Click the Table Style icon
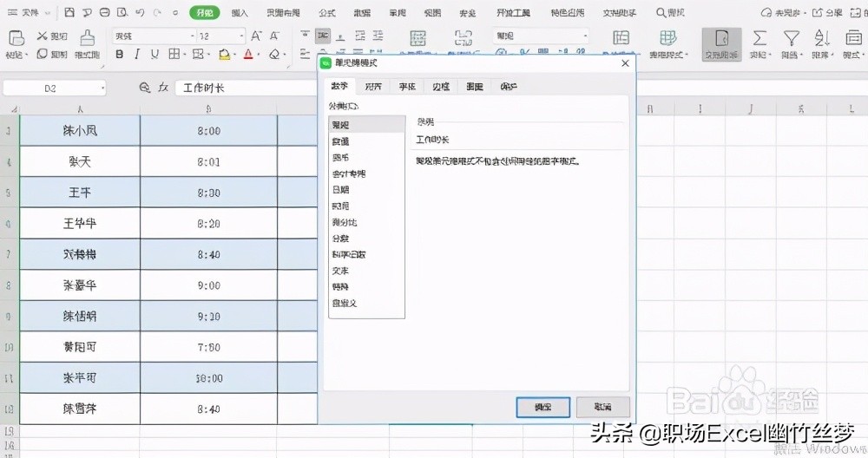 point(668,38)
